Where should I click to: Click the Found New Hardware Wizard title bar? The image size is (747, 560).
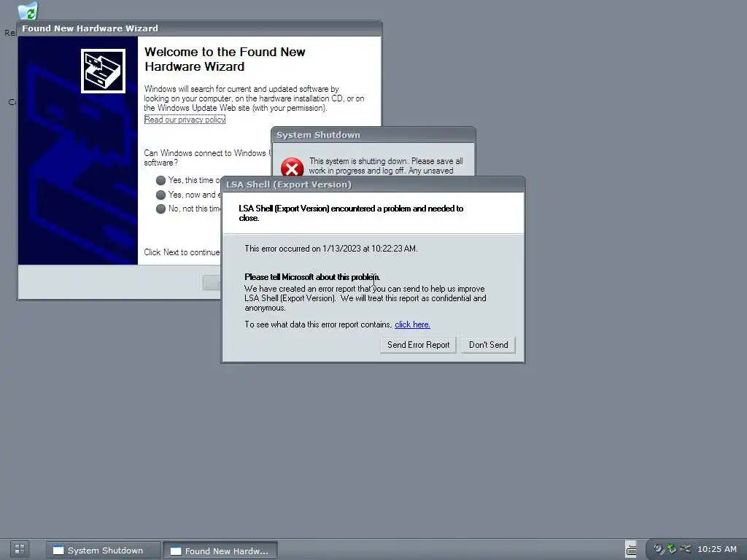[200, 28]
